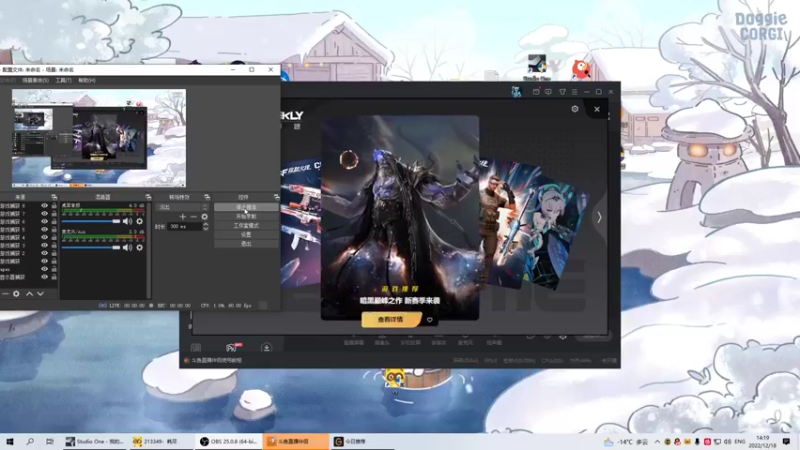Toggle visibility eye of the apex source
The image size is (800, 450).
coord(44,269)
